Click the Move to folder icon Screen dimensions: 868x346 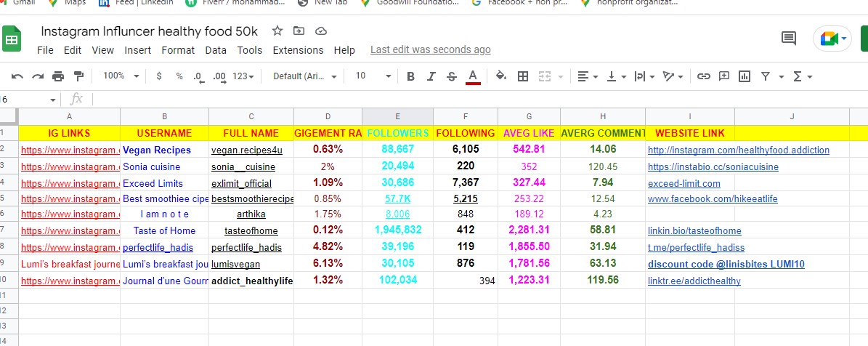pyautogui.click(x=299, y=31)
